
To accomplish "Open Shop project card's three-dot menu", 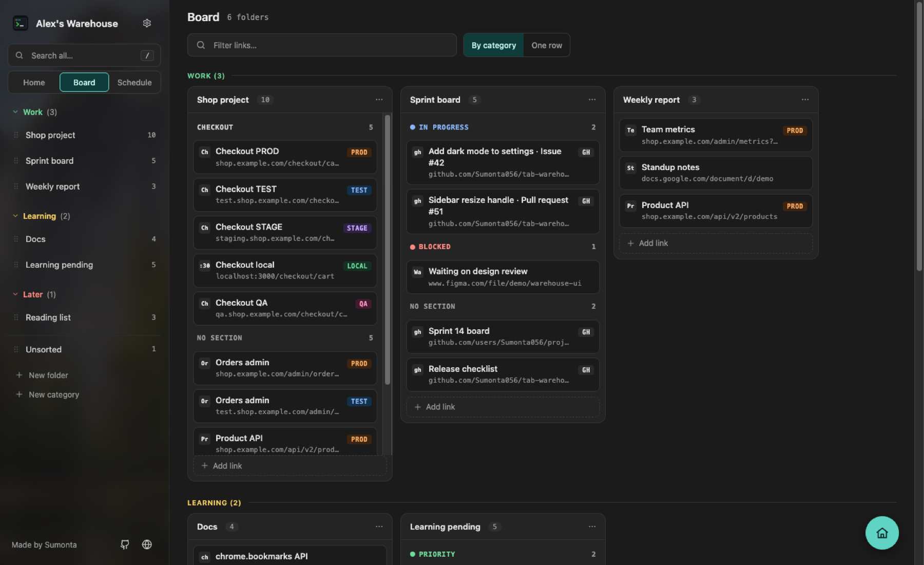I will point(379,100).
